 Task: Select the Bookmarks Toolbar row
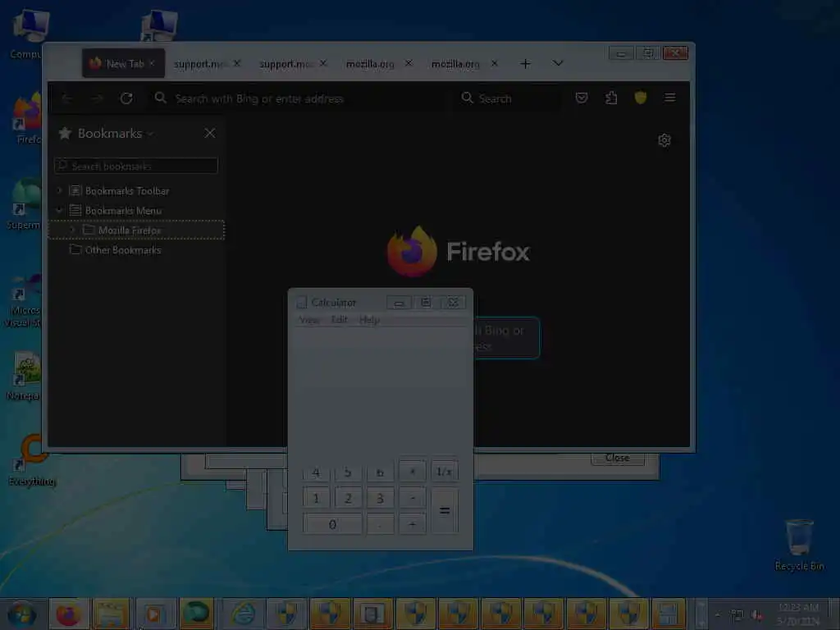[136, 190]
